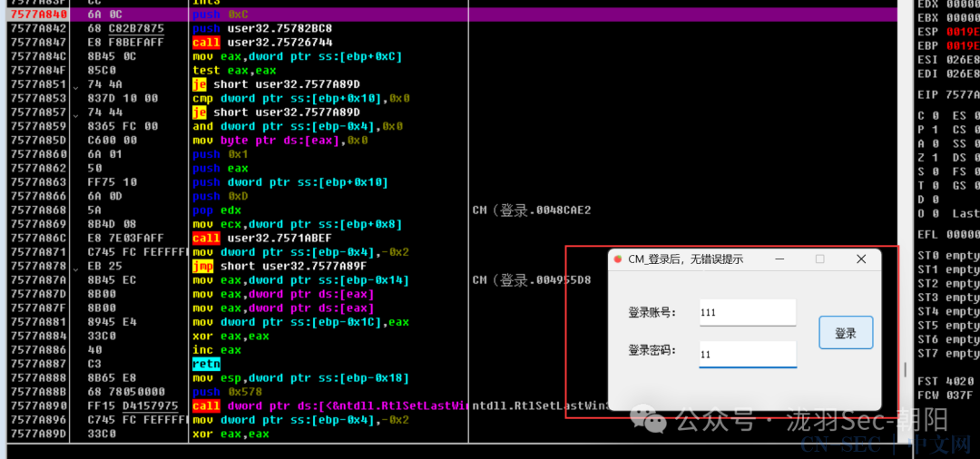Toggle the A flag bit
This screenshot has height=459, width=980.
(936, 143)
